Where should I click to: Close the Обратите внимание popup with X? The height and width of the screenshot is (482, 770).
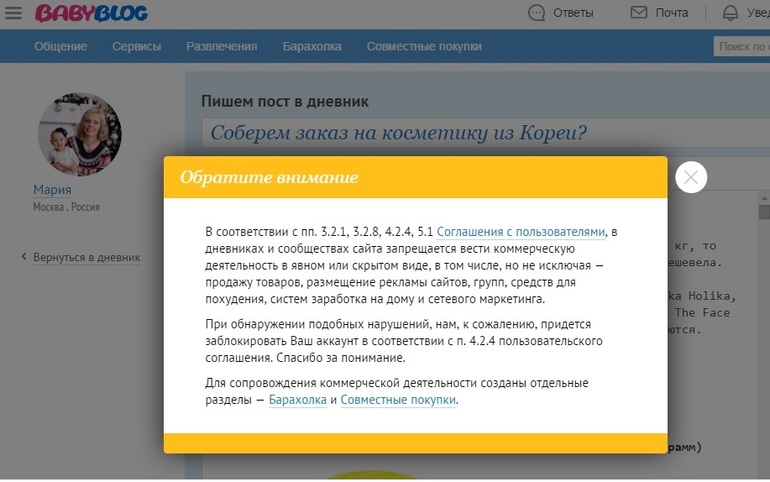coord(691,177)
